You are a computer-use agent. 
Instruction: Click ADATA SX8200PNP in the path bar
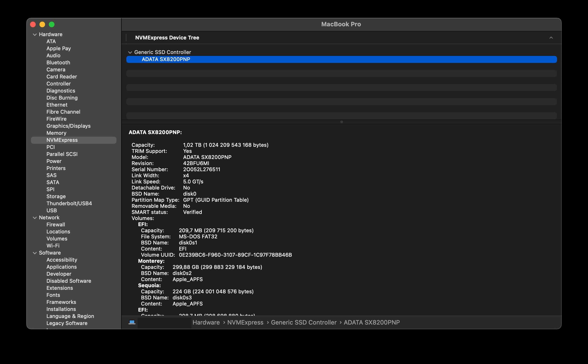coord(372,322)
